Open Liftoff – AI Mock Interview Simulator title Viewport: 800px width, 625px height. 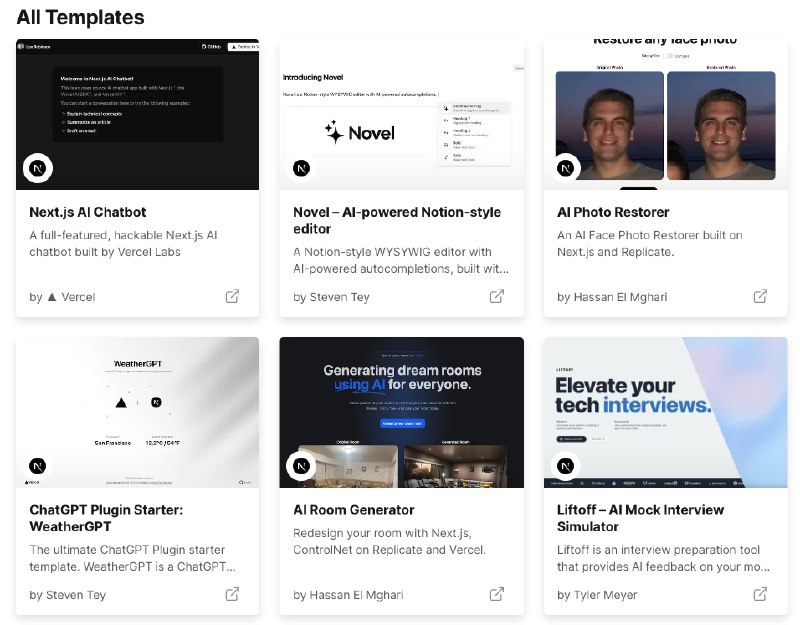click(x=640, y=518)
